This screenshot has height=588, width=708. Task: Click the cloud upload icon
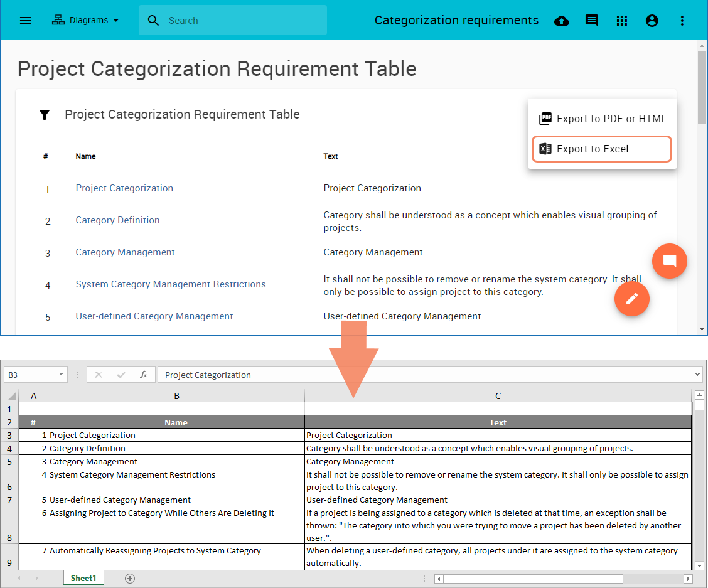click(x=562, y=21)
